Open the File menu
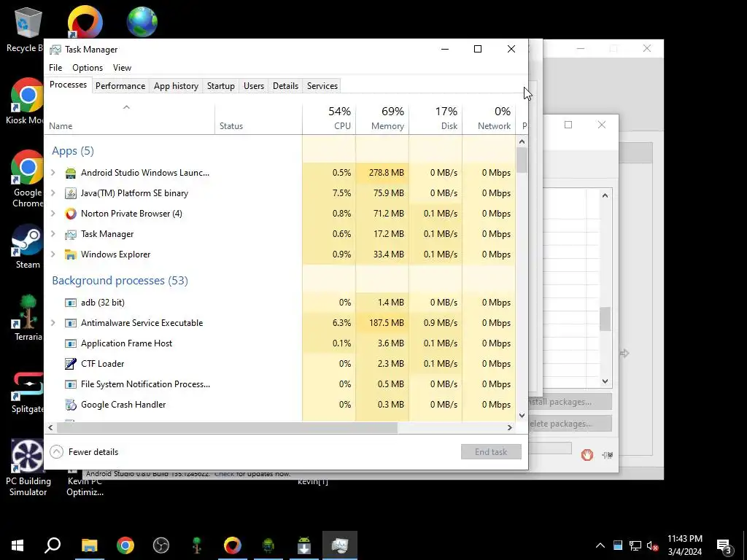747x560 pixels. [55, 68]
